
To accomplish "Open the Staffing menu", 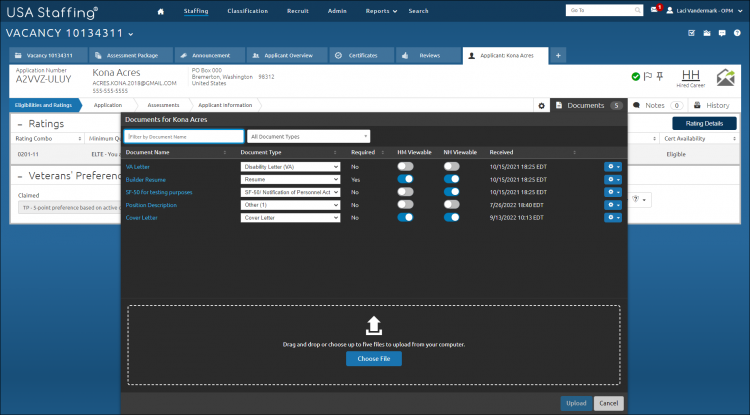I will pyautogui.click(x=196, y=11).
